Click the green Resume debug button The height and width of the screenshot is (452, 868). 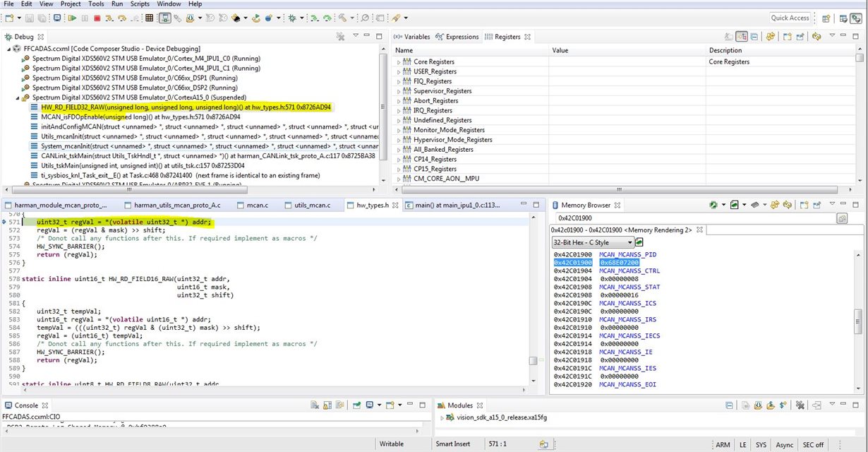(x=72, y=18)
